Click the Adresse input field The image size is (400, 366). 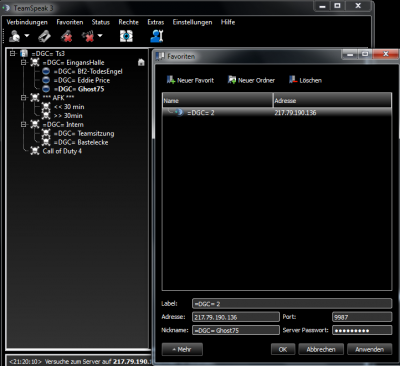click(x=236, y=317)
